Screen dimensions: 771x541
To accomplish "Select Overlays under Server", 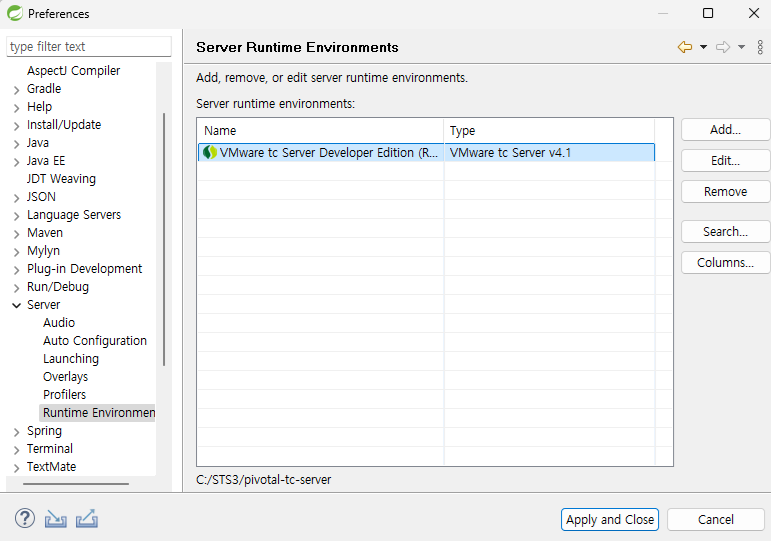I will coord(65,377).
